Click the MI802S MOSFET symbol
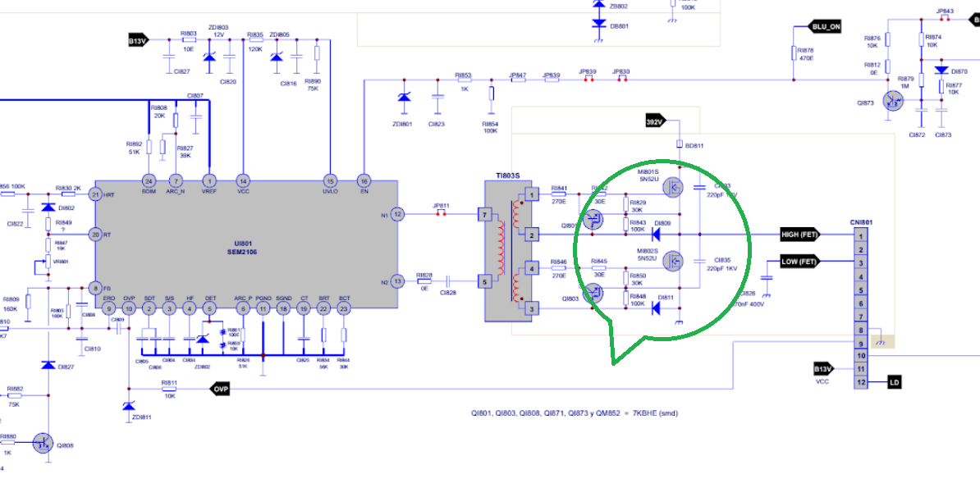The image size is (980, 497). coord(672,260)
